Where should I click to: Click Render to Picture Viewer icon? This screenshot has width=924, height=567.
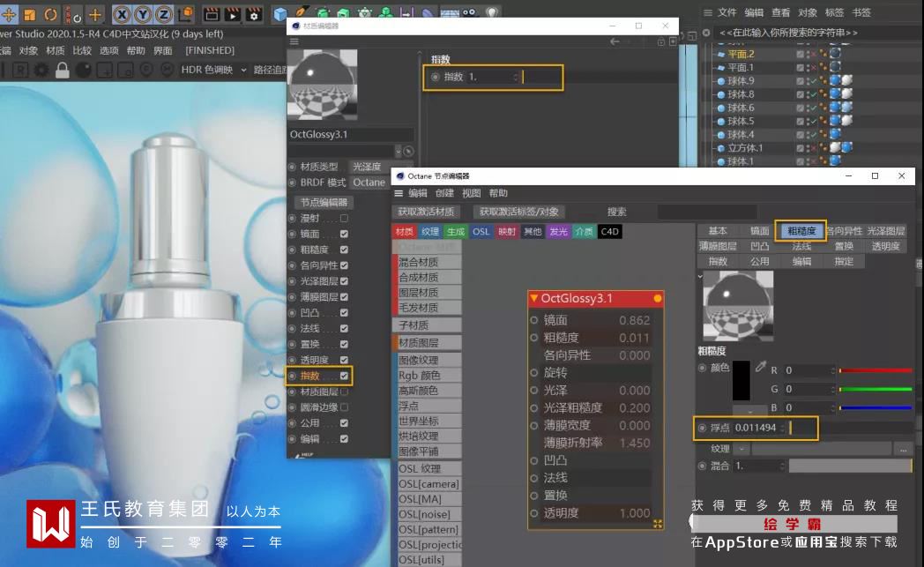[x=233, y=14]
